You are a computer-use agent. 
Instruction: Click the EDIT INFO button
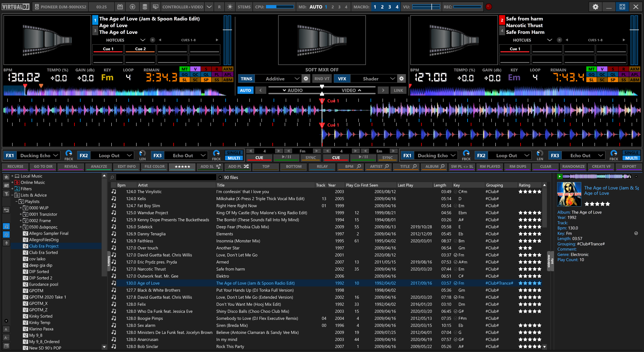pos(126,167)
